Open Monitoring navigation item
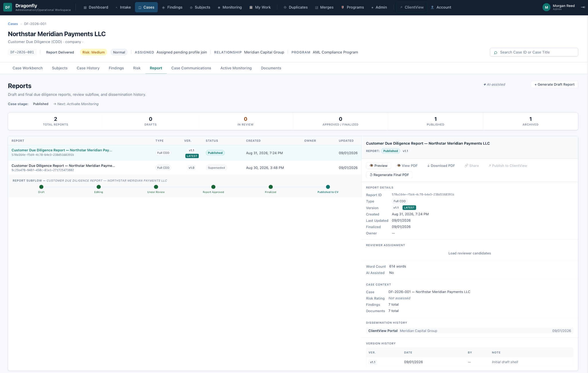This screenshot has width=588, height=373. pos(229,7)
